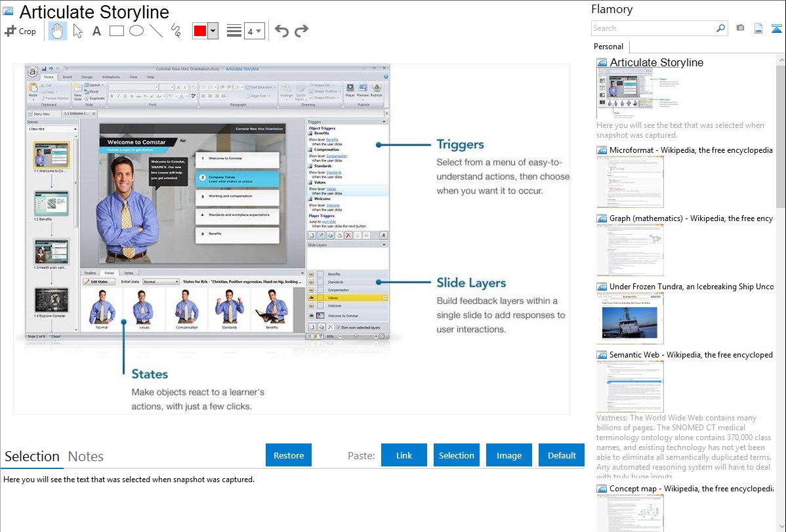Redo the last undone action
Image resolution: width=786 pixels, height=532 pixels.
pos(301,31)
